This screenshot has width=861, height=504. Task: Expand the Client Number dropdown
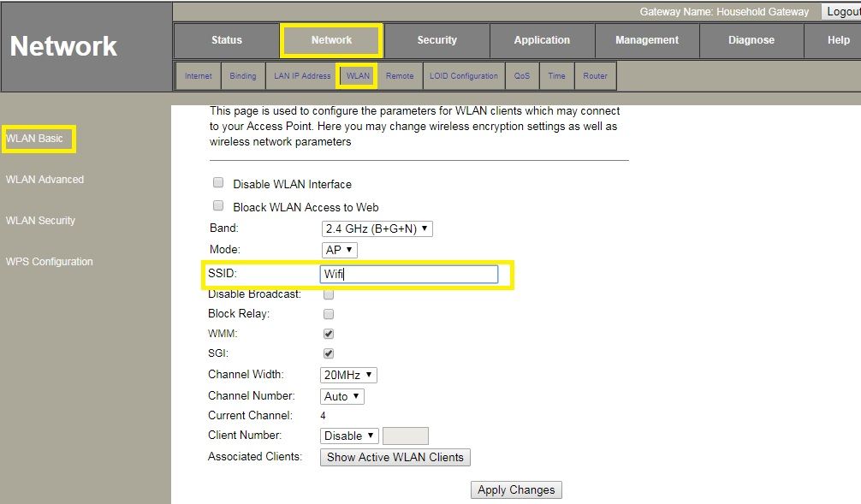349,436
